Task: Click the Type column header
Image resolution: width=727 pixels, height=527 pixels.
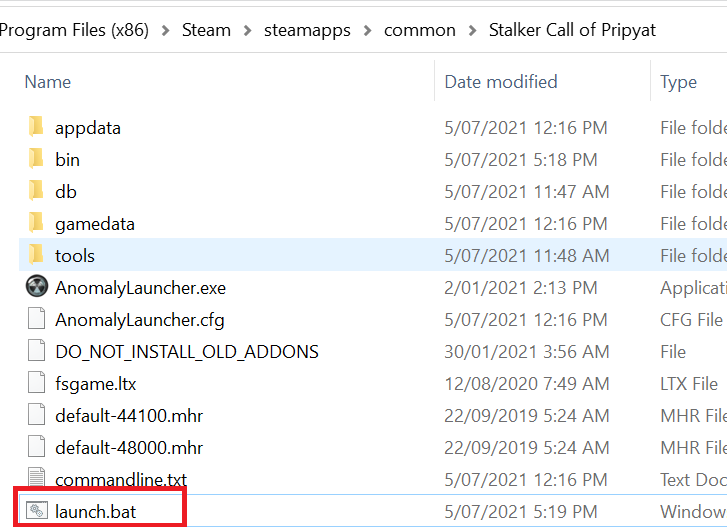Action: click(679, 82)
